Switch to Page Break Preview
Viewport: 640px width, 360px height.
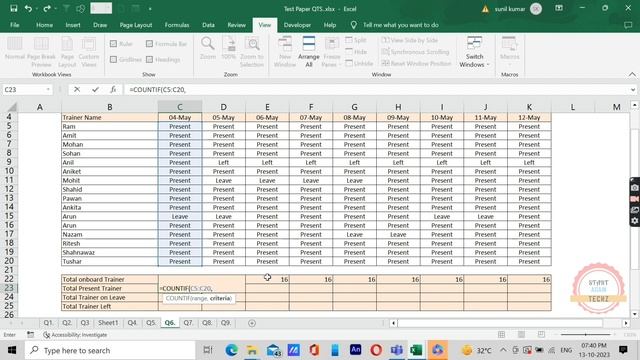tap(41, 52)
